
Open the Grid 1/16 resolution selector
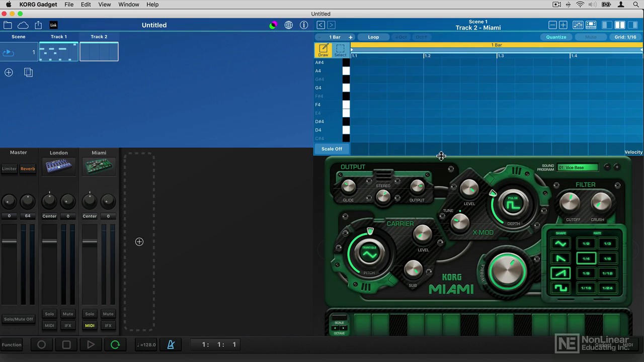[x=625, y=37]
